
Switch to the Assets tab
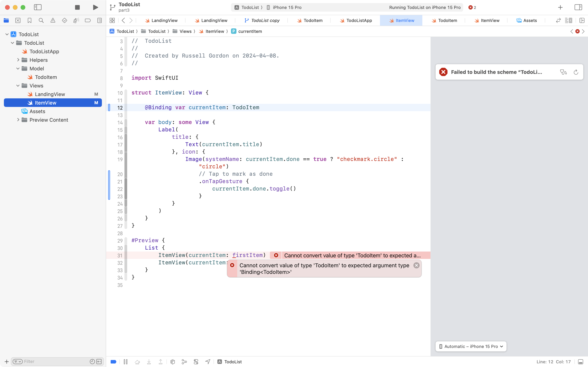[x=527, y=20]
